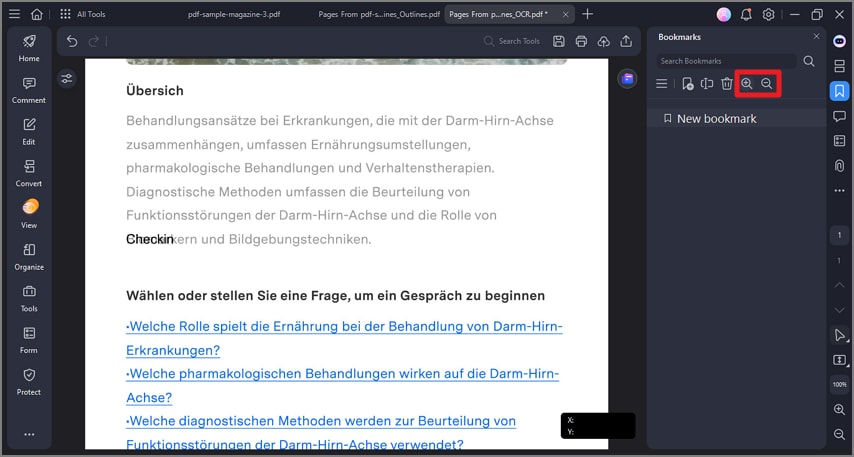This screenshot has width=854, height=457.
Task: Zoom out the document view
Action: click(x=839, y=434)
